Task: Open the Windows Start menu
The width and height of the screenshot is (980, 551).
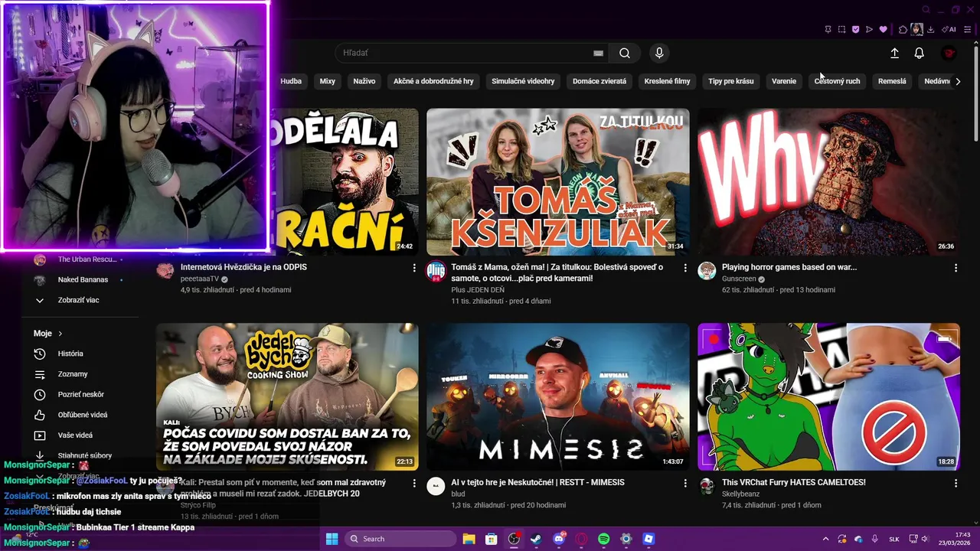Action: tap(332, 539)
